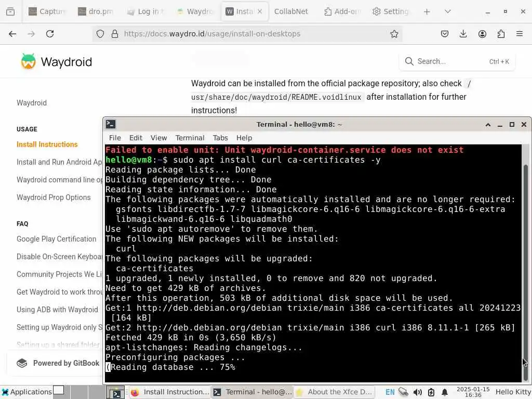Click the Hello Kitty user menu

click(x=513, y=392)
